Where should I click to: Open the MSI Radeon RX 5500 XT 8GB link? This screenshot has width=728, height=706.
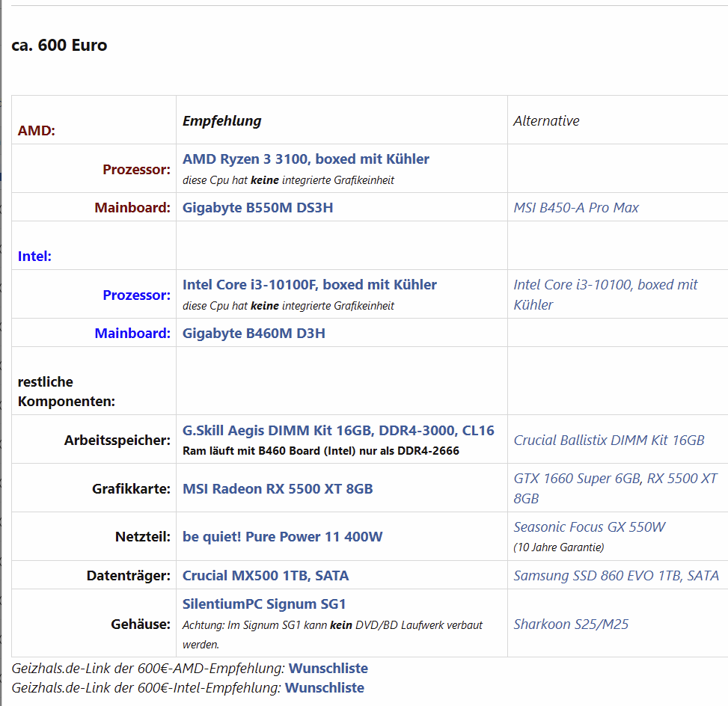coord(278,489)
